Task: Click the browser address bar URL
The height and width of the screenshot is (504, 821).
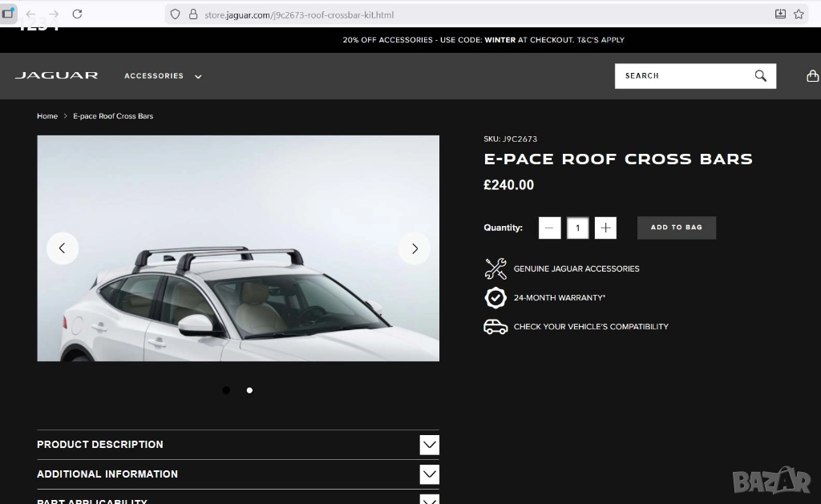Action: [299, 14]
